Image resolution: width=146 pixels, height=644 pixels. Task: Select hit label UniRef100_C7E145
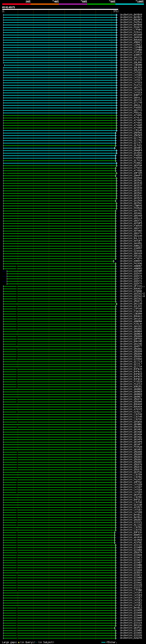pos(131,130)
